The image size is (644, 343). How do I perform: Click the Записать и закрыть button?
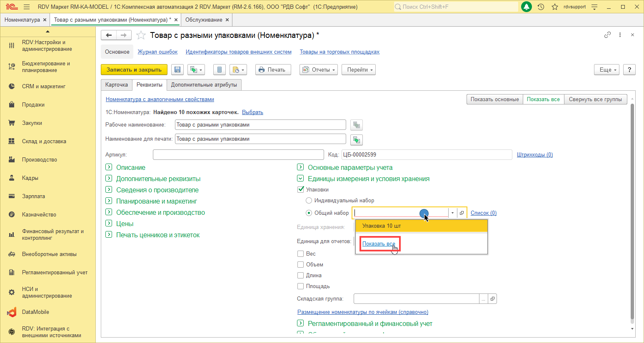click(134, 70)
